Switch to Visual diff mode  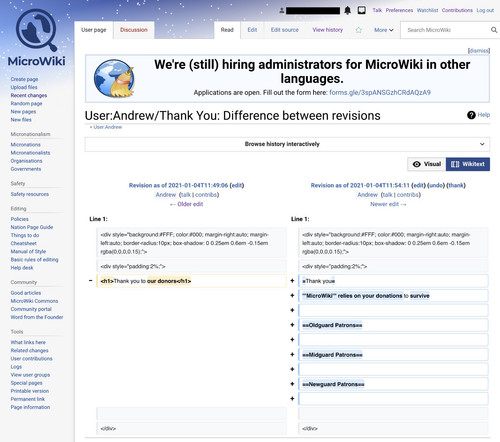coord(427,164)
